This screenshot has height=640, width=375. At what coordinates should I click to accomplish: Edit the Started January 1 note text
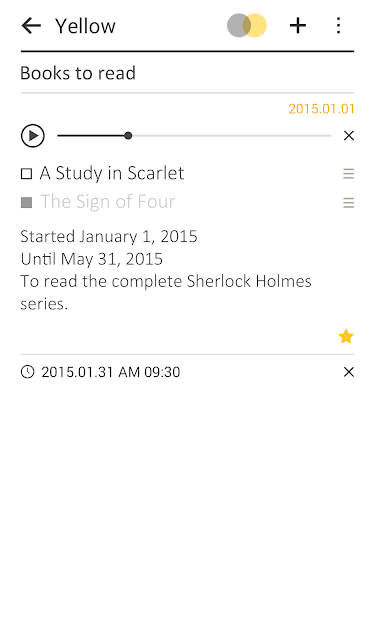166,270
